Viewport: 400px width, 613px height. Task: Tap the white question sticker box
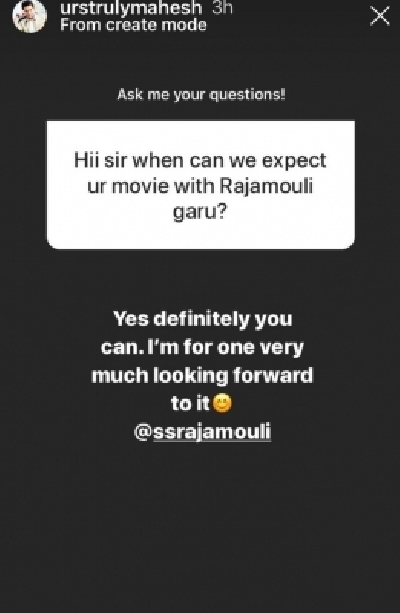tap(201, 185)
